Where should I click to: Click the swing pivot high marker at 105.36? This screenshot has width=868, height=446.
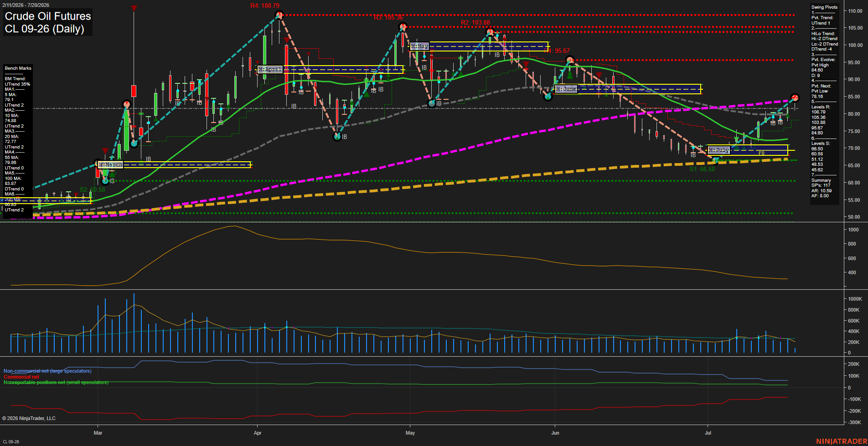pyautogui.click(x=403, y=27)
